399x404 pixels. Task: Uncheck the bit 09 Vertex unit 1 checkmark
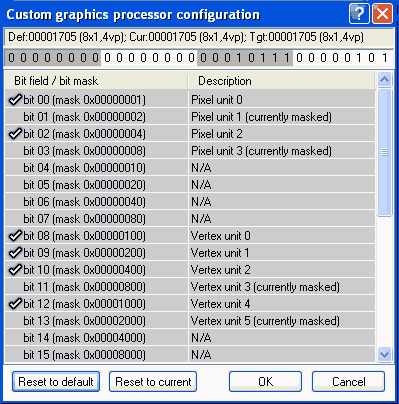(15, 253)
